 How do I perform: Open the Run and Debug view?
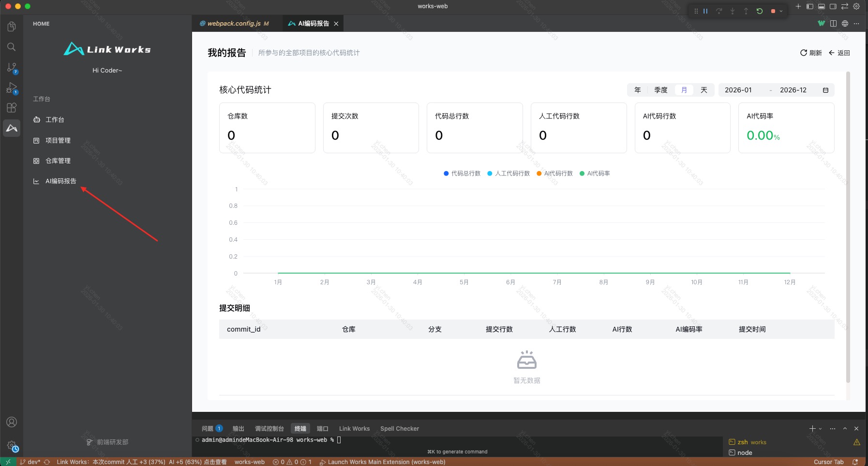[12, 88]
